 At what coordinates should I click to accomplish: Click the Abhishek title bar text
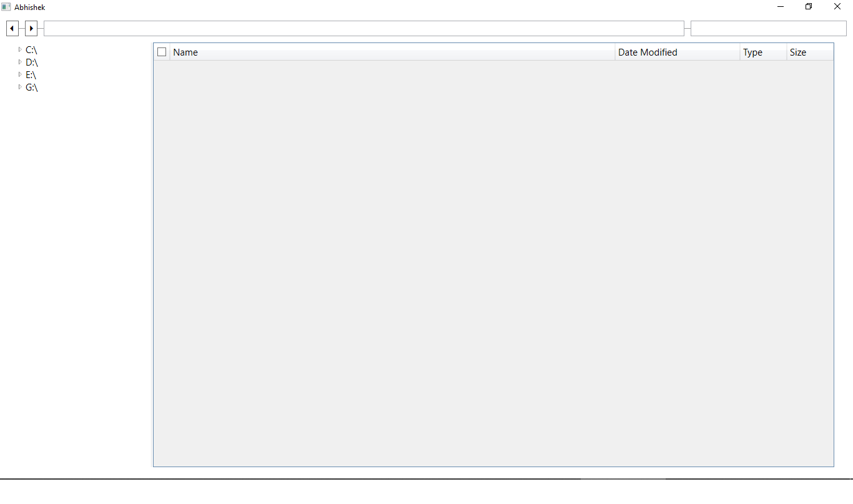[29, 7]
